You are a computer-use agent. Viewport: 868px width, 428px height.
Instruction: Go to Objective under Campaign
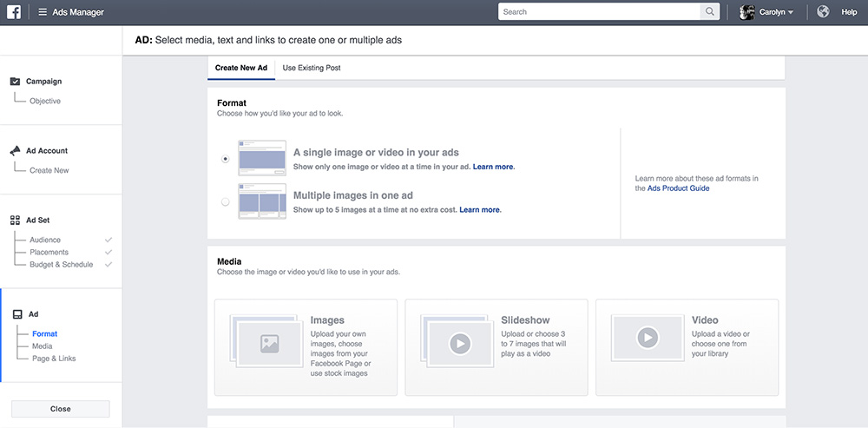point(45,102)
